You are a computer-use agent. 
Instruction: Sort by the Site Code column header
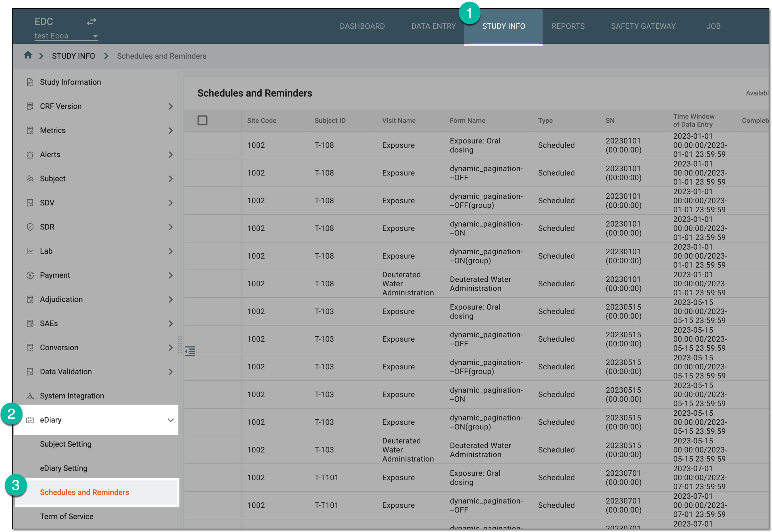[262, 121]
